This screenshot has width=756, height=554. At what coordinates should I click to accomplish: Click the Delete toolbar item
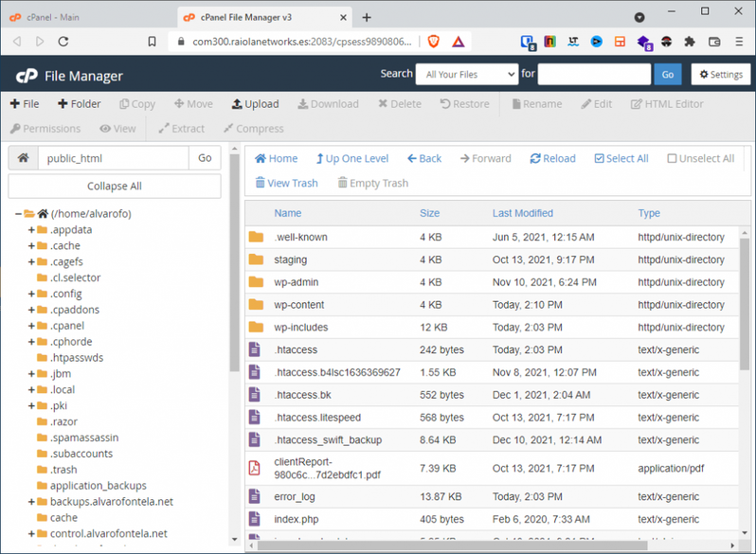pos(400,103)
